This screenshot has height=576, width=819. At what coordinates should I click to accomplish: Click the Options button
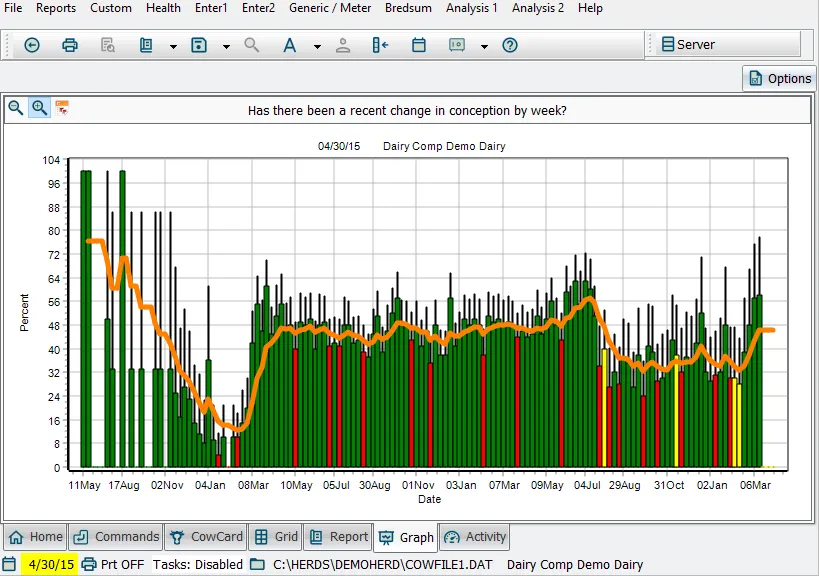pyautogui.click(x=779, y=78)
